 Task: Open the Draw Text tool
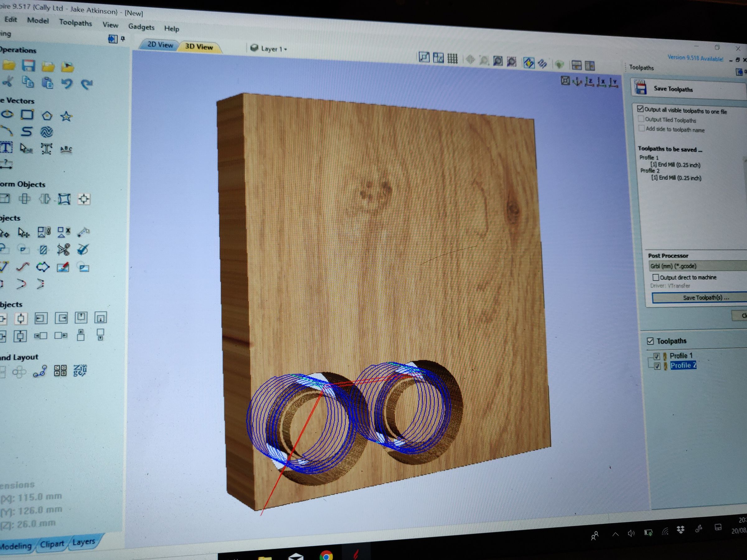[6, 147]
